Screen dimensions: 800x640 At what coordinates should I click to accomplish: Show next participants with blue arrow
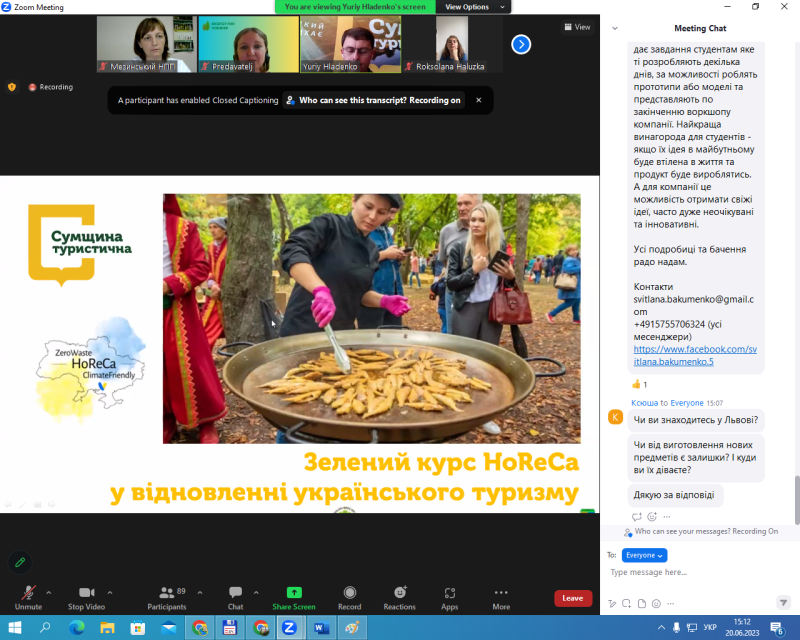[521, 44]
